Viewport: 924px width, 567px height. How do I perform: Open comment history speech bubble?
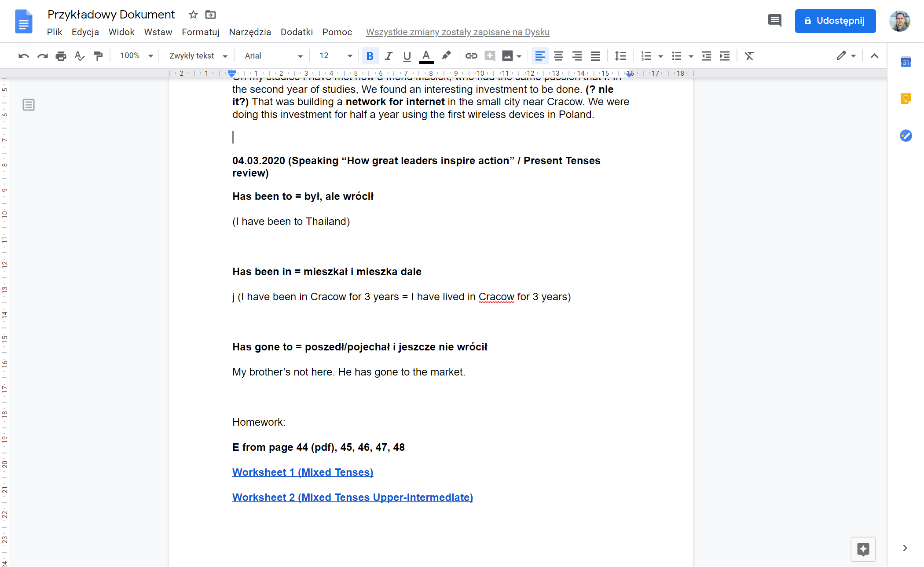[774, 20]
